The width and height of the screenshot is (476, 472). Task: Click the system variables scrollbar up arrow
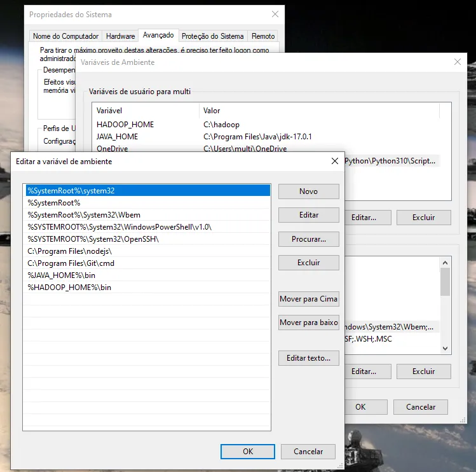pos(445,263)
